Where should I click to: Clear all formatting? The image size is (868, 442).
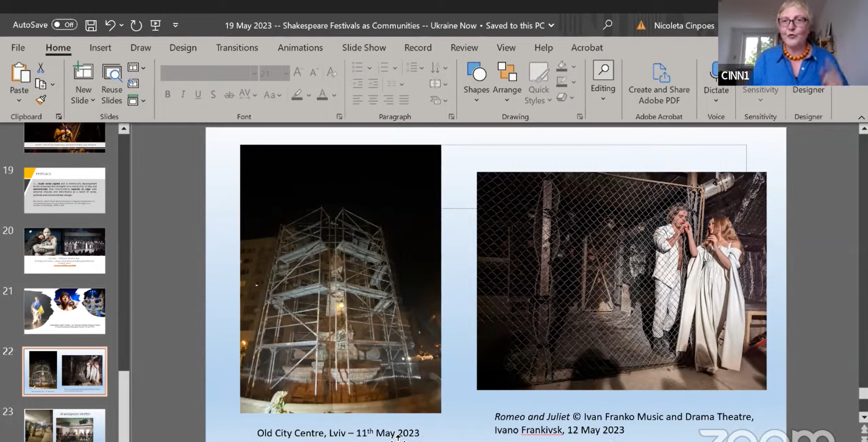click(x=332, y=72)
